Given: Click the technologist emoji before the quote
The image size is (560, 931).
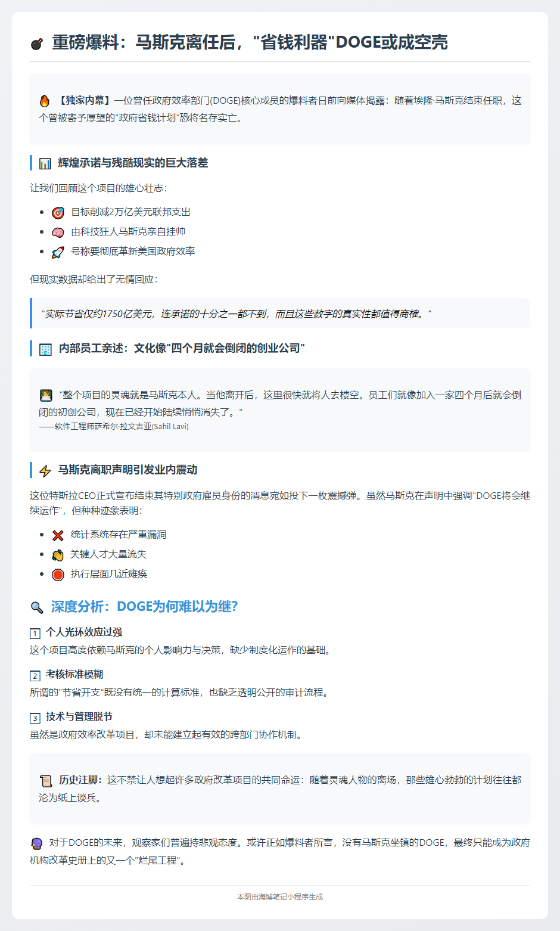Looking at the screenshot, I should (46, 395).
